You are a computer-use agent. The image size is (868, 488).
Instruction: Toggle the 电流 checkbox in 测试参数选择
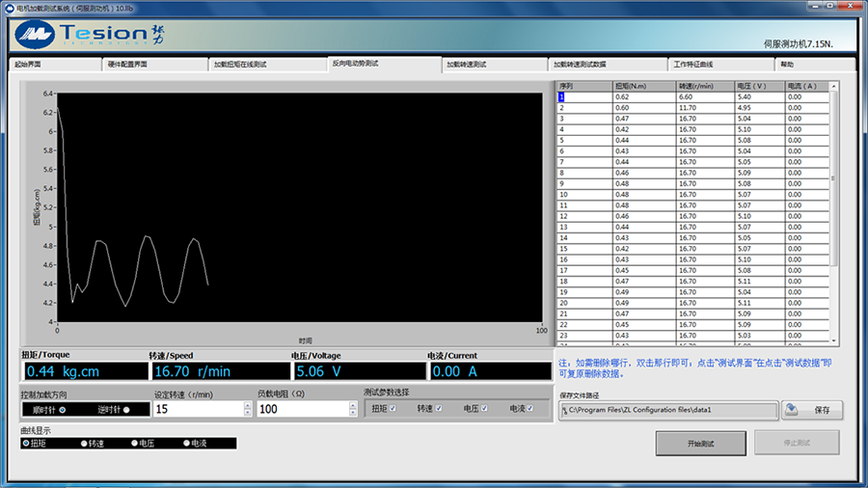click(x=530, y=409)
